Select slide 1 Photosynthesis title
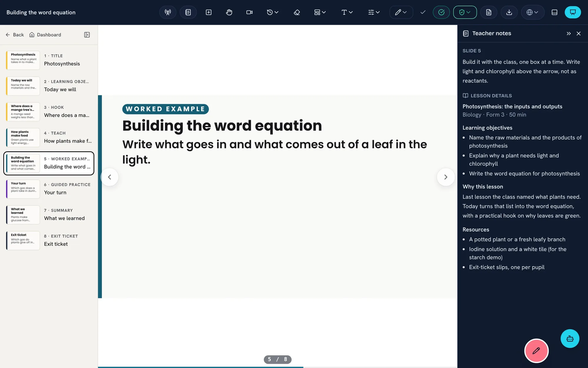Viewport: 588px width, 368px height. tap(49, 60)
